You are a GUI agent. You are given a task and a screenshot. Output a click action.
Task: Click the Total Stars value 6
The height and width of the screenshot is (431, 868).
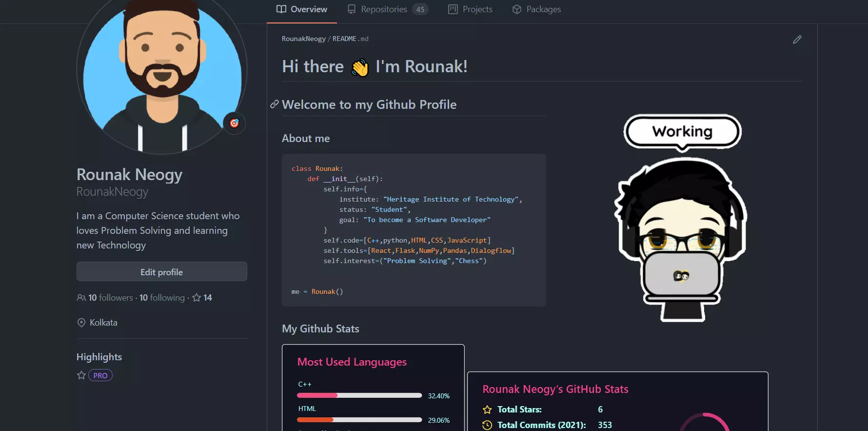click(600, 410)
